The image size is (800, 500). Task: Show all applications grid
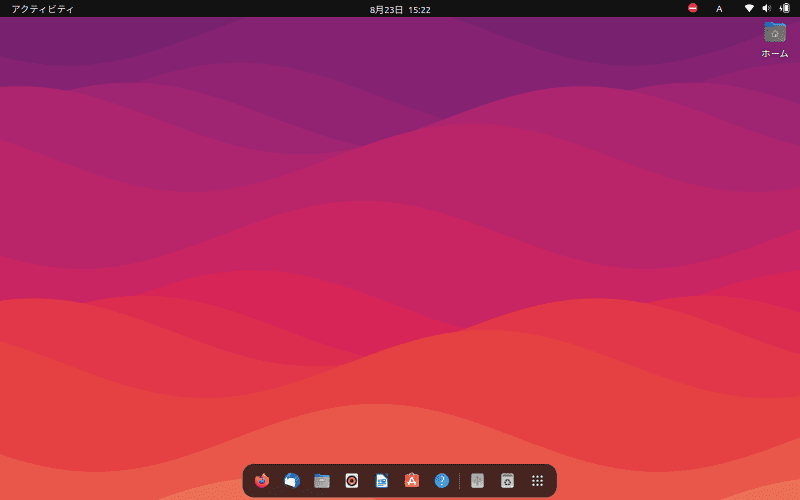(x=537, y=481)
